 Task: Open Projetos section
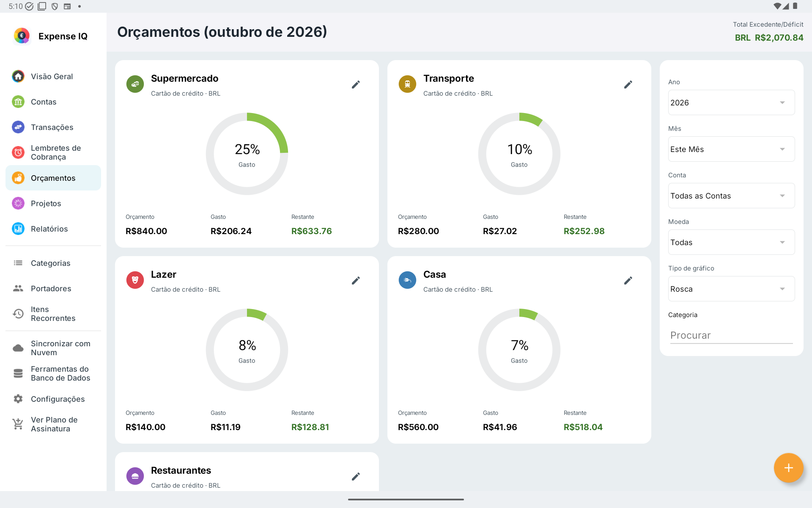click(x=53, y=203)
